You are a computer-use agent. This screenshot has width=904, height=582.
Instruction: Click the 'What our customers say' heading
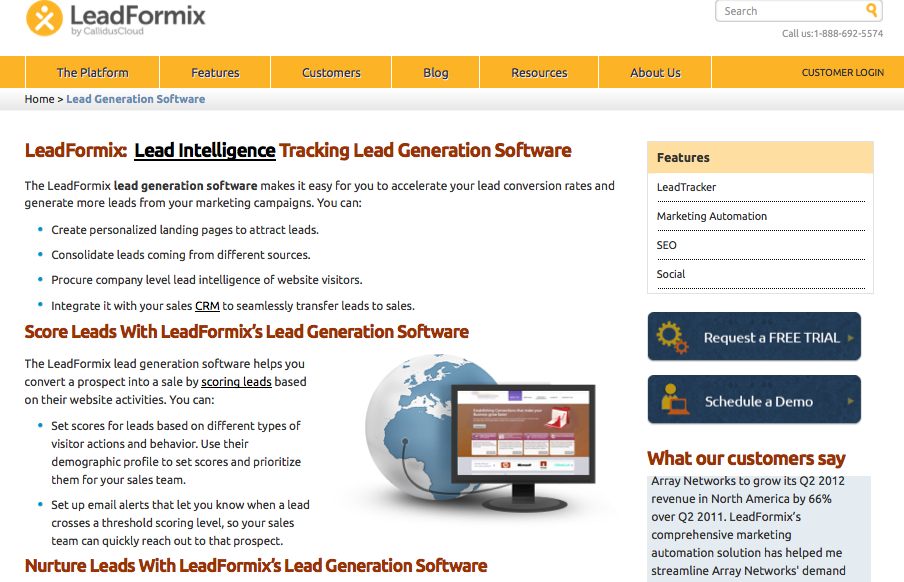coord(746,459)
